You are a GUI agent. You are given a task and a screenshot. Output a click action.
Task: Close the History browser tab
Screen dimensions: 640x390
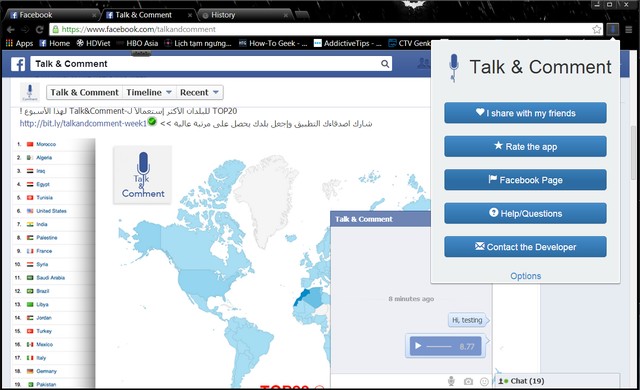[x=286, y=15]
